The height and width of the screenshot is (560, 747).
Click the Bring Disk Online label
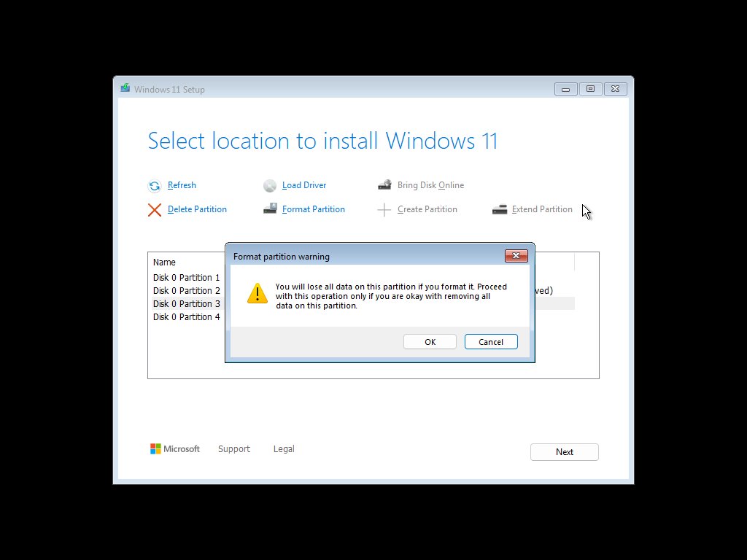click(430, 185)
